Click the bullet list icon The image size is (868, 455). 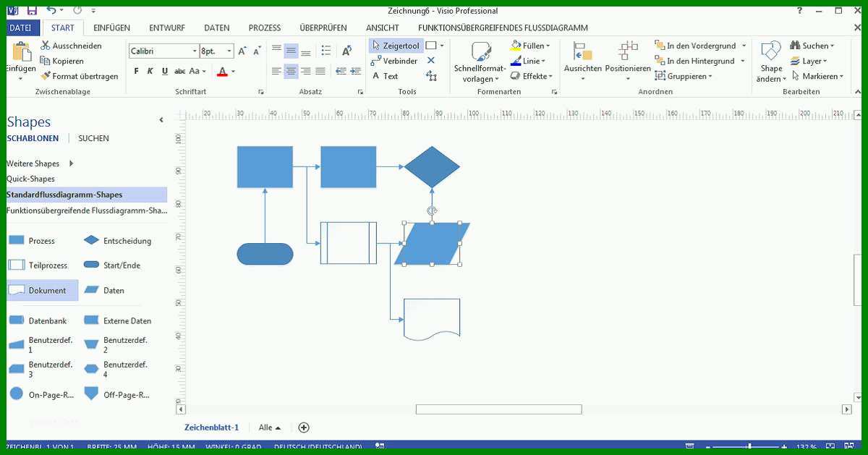click(x=326, y=50)
